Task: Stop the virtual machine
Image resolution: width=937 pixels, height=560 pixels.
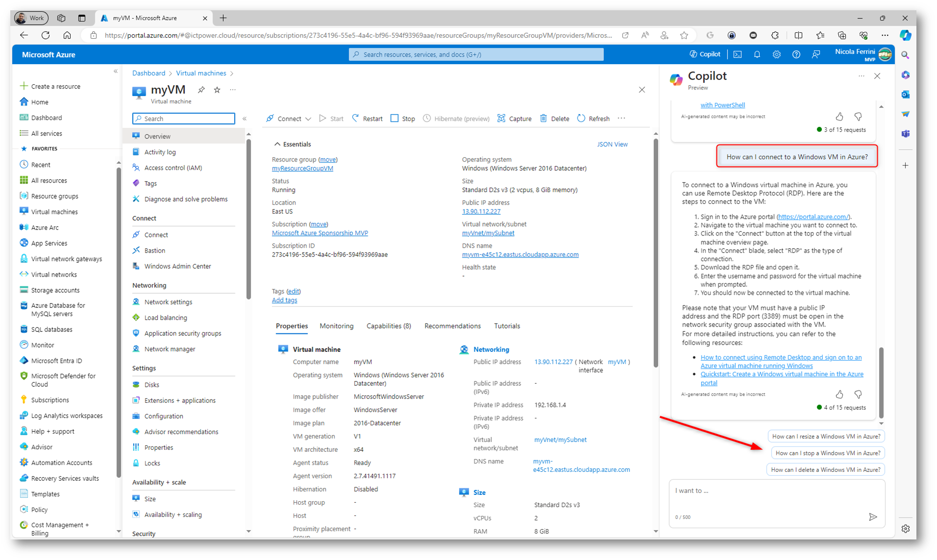Action: pyautogui.click(x=403, y=118)
